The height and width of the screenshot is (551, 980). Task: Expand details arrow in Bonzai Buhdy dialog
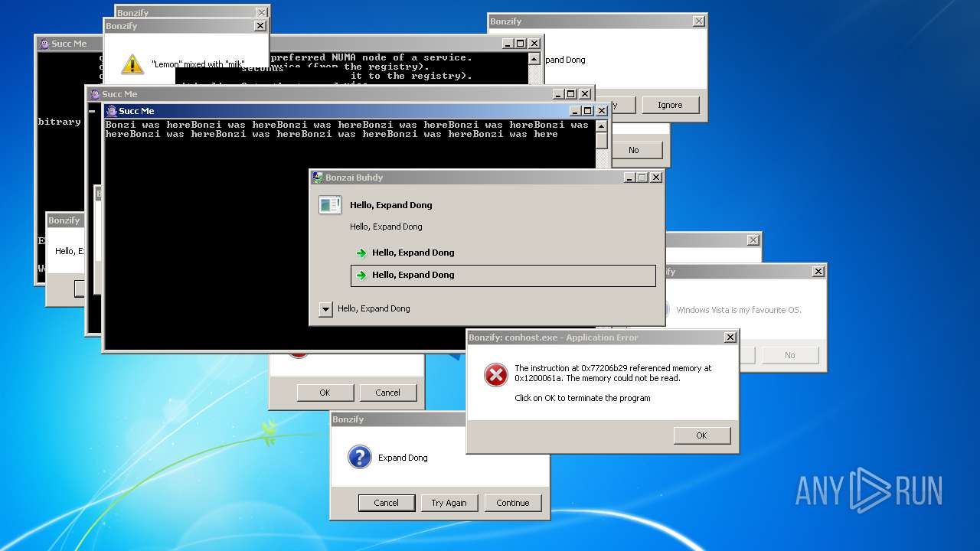click(325, 309)
